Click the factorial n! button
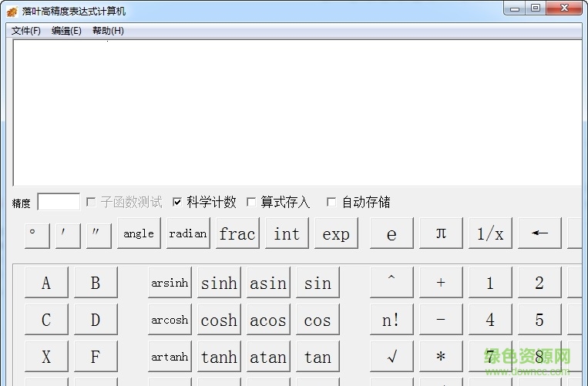The height and width of the screenshot is (386, 588). click(x=391, y=319)
